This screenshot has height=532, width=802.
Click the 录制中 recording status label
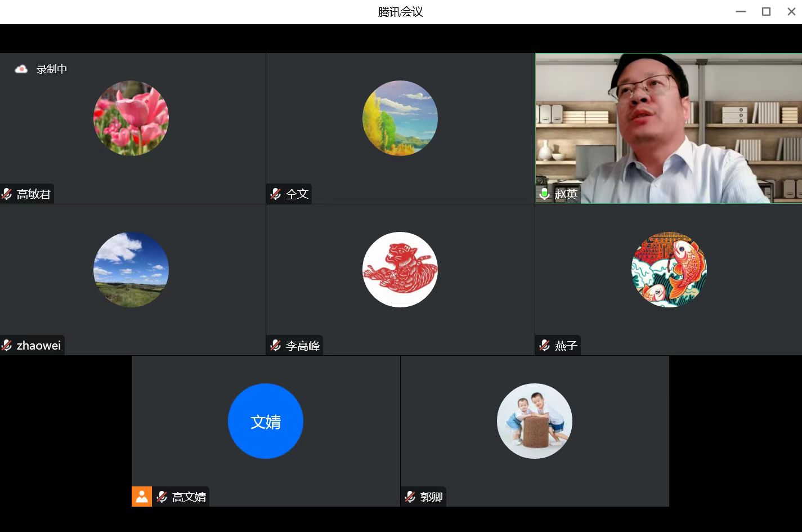[x=52, y=69]
